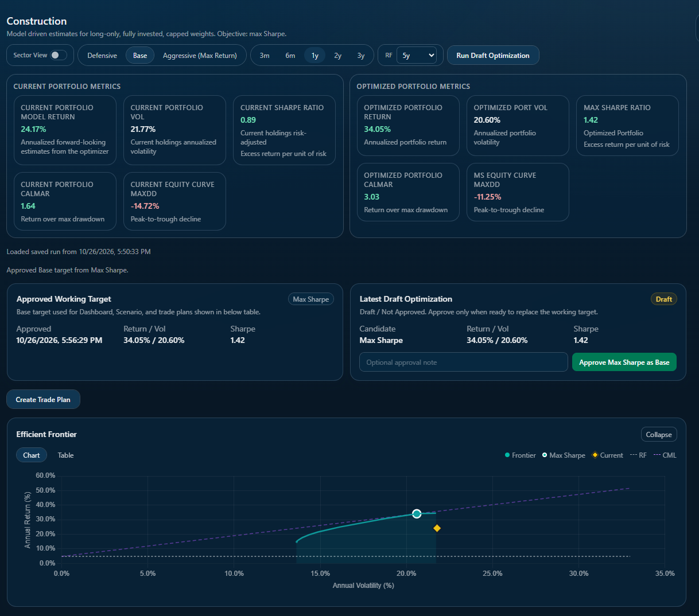
Task: Toggle the Sector View switch
Action: click(59, 55)
